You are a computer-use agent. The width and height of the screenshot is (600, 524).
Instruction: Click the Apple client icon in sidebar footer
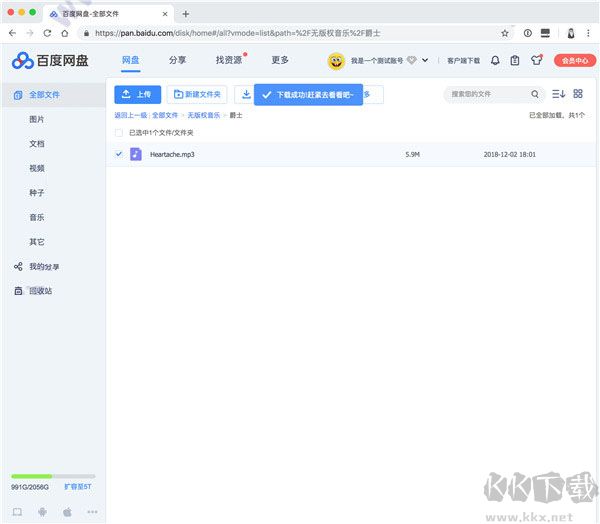[67, 511]
